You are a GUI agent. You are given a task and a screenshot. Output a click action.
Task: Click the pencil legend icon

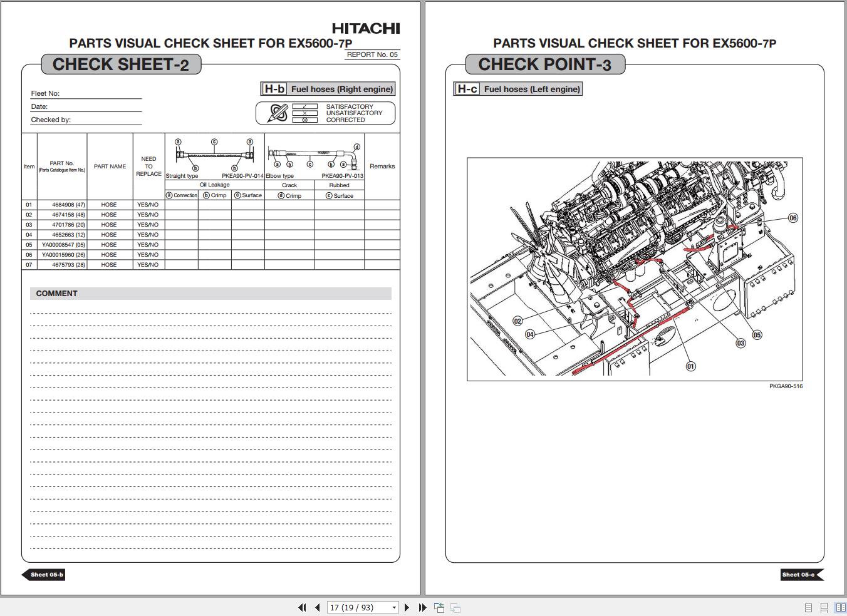coord(278,113)
